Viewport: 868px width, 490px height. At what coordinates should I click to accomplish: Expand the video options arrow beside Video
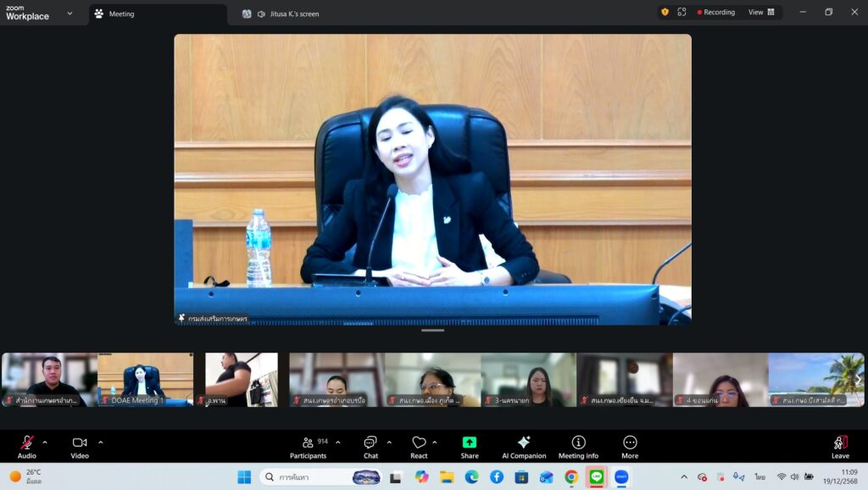(100, 442)
